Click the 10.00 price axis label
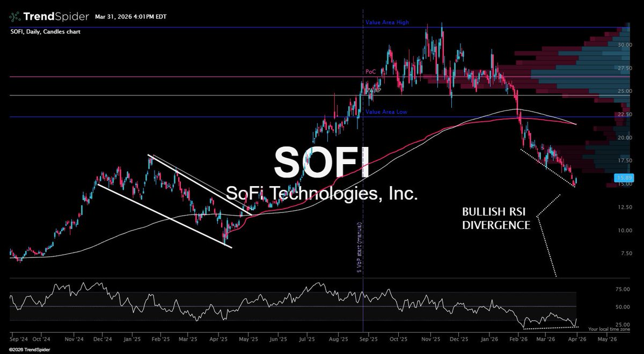 tap(624, 230)
